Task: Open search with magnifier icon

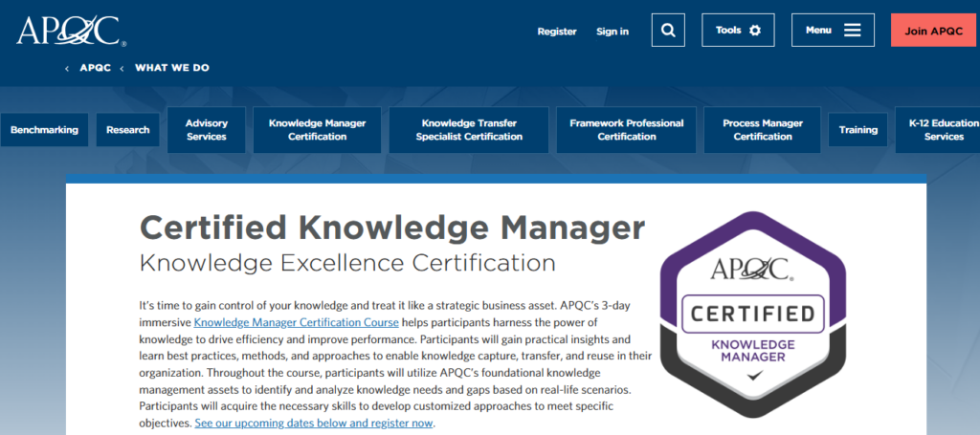Action: pyautogui.click(x=668, y=30)
